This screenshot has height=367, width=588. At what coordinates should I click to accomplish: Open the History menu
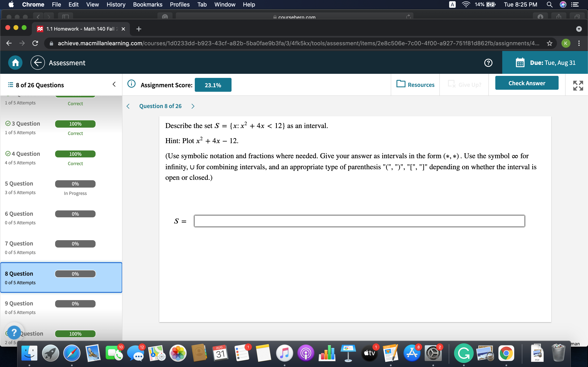point(116,4)
